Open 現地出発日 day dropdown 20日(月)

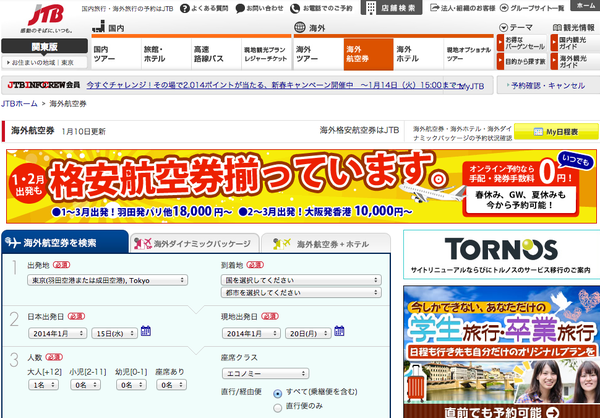308,333
